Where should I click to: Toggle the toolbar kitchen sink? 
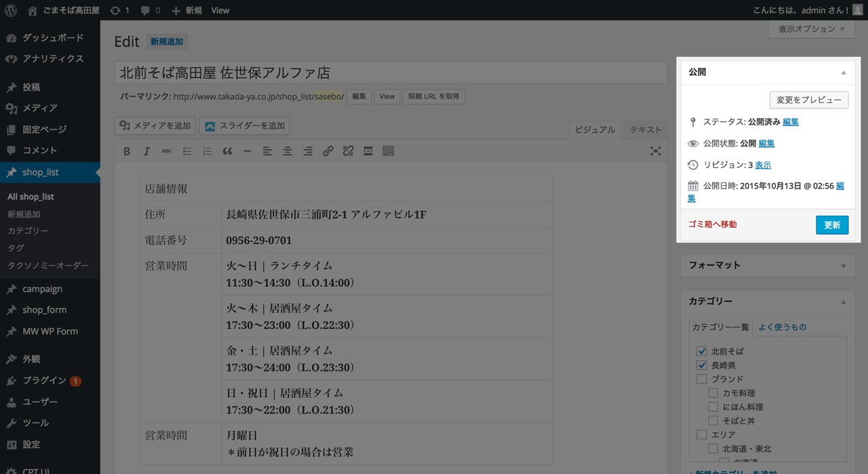coord(389,151)
